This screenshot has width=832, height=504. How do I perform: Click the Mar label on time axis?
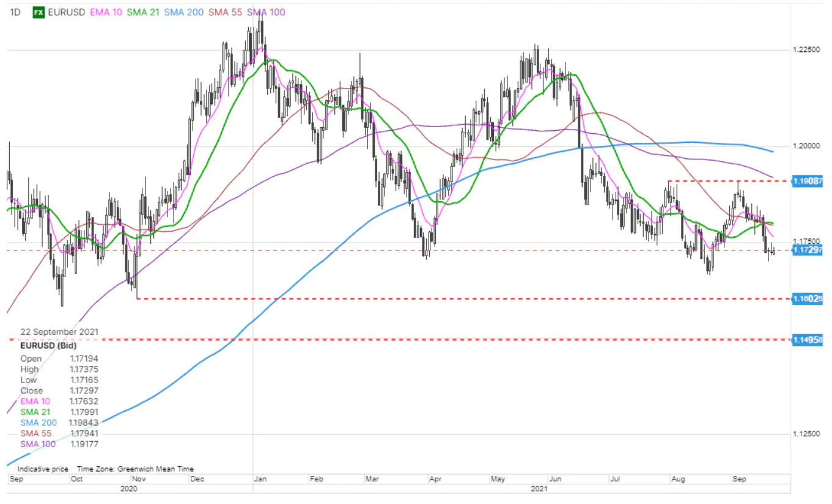[372, 480]
